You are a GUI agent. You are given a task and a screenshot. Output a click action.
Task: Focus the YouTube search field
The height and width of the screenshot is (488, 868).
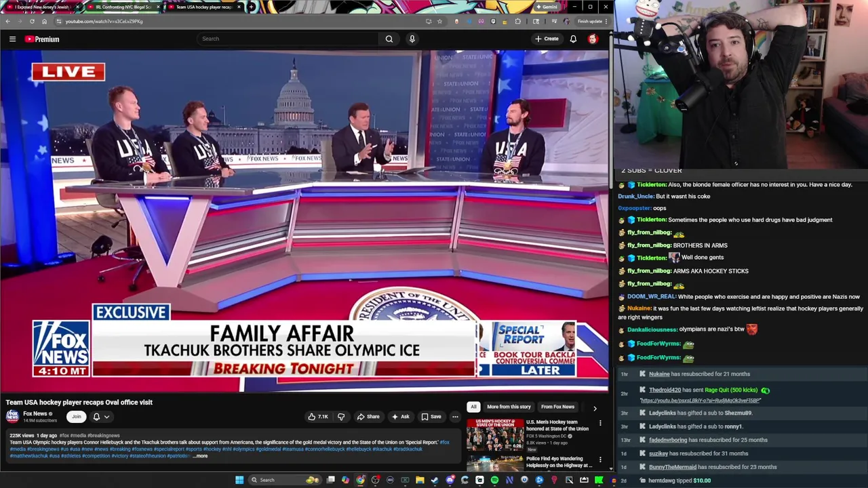tap(288, 39)
